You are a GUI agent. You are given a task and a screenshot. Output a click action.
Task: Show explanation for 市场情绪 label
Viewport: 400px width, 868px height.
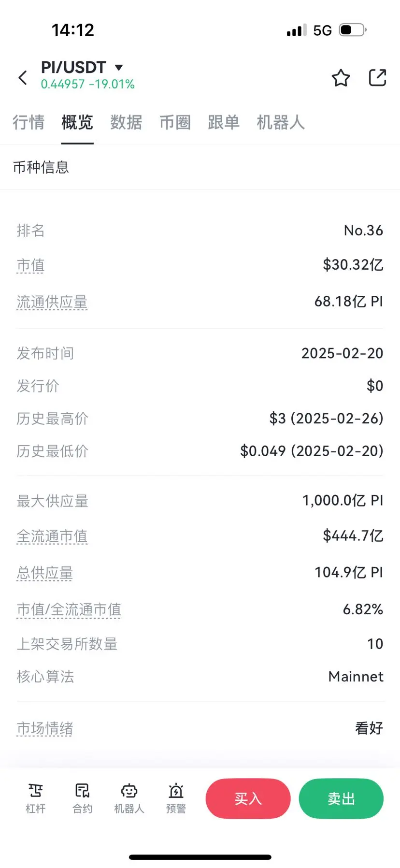tap(45, 728)
